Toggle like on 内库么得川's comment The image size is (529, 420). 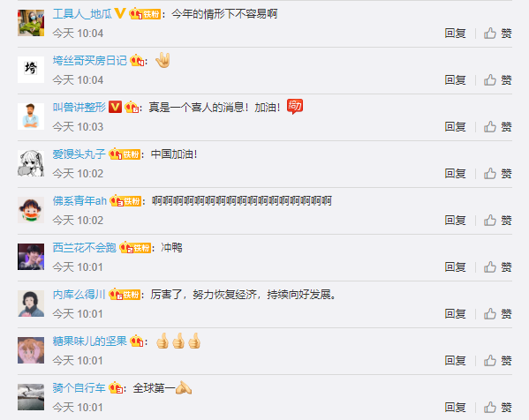click(497, 314)
